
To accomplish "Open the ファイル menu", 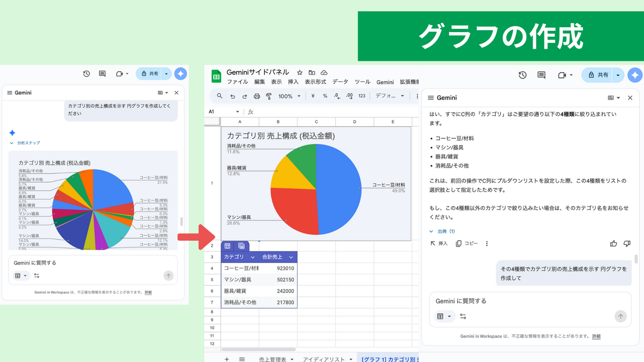I will point(237,82).
